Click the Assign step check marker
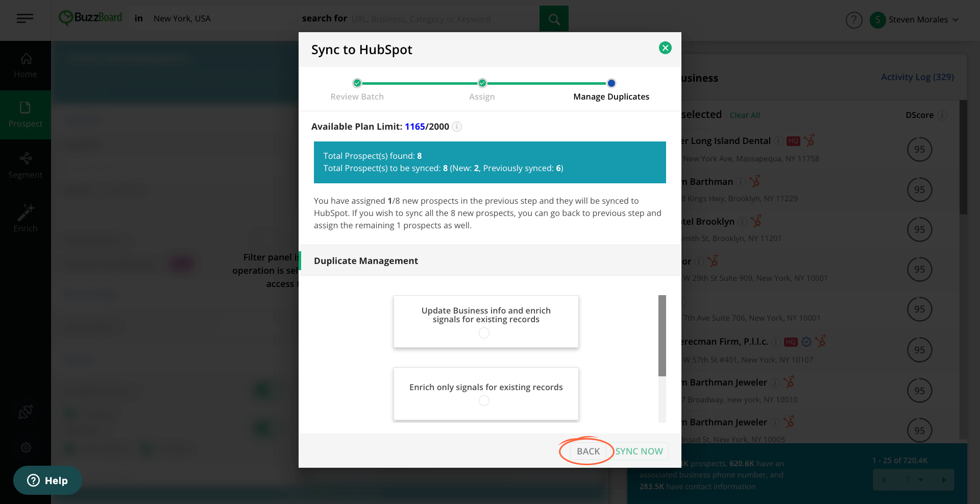 coord(482,83)
